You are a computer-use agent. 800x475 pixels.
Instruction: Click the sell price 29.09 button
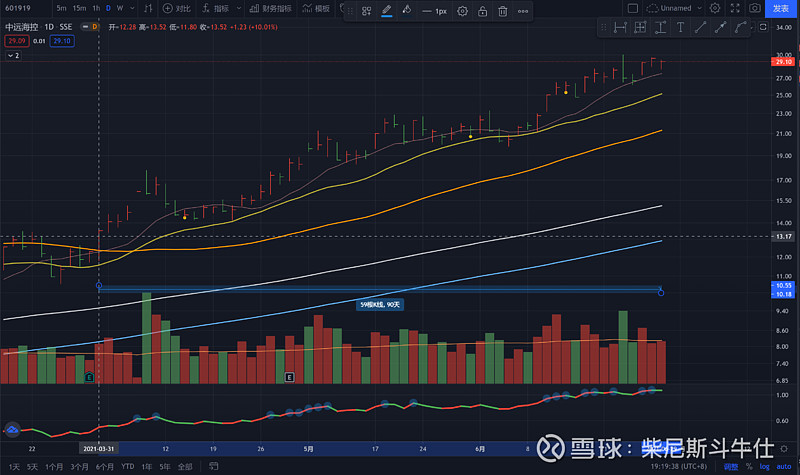(16, 41)
